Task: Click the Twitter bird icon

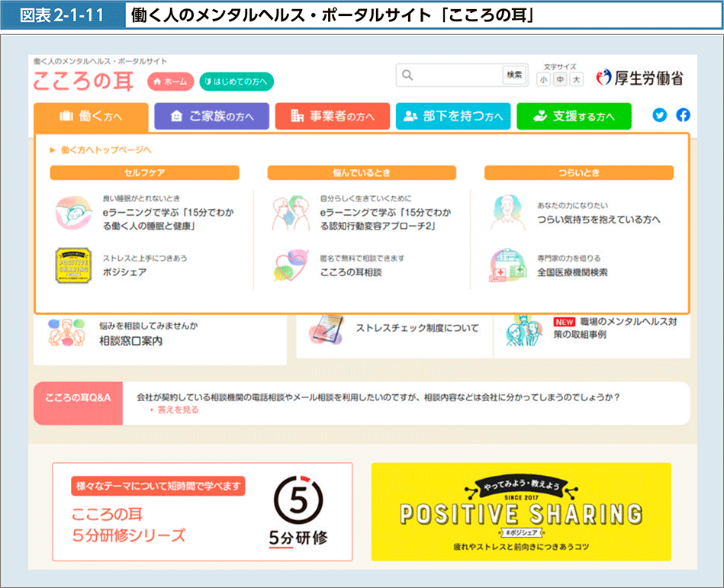Action: [660, 115]
